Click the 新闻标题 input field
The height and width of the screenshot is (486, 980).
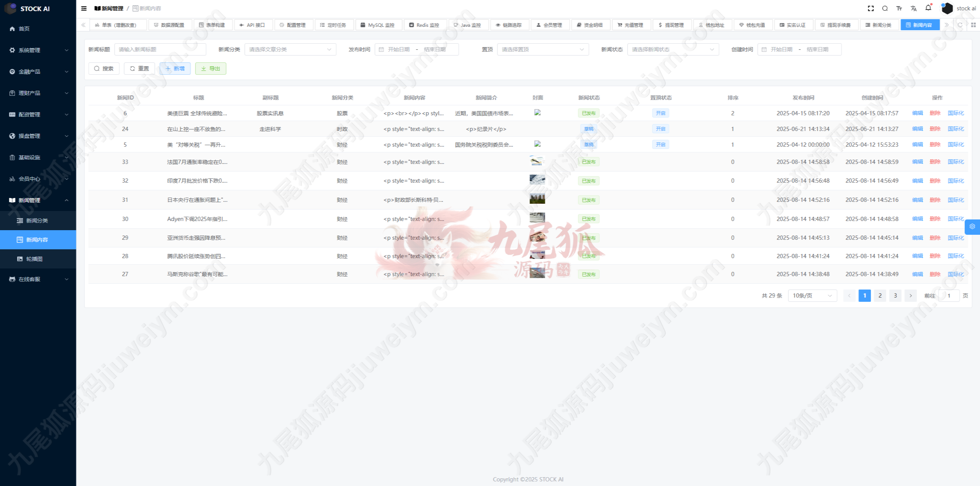click(160, 49)
